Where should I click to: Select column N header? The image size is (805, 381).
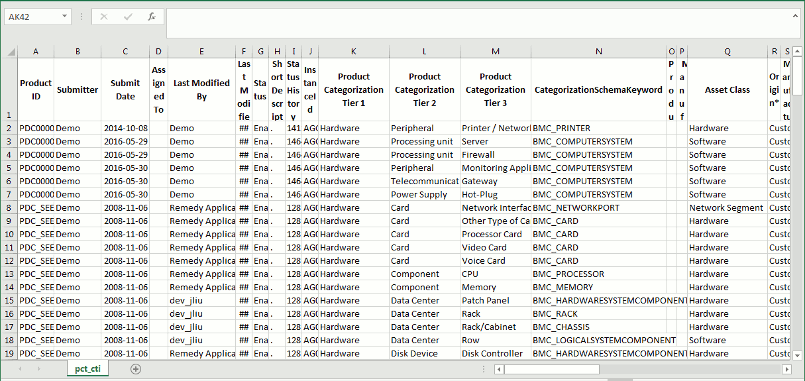pos(599,51)
